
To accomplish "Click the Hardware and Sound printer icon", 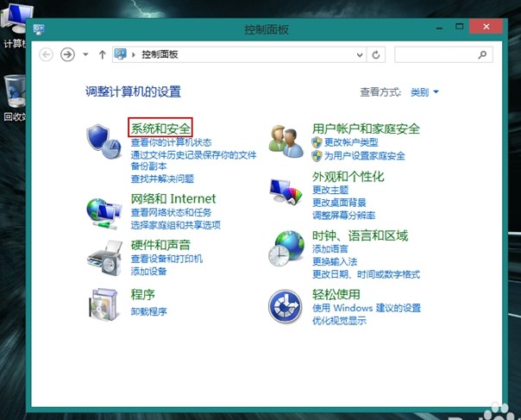I will tap(104, 259).
